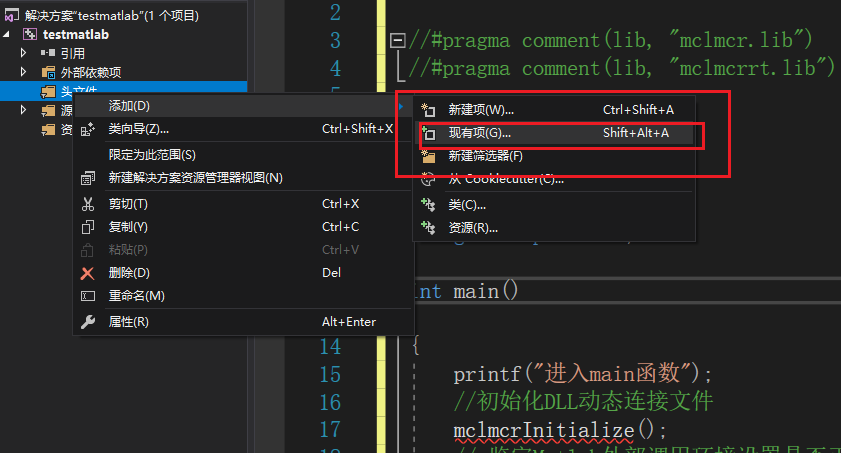The height and width of the screenshot is (453, 841).
Task: Choose 类(C)... in submenu
Action: tap(554, 205)
